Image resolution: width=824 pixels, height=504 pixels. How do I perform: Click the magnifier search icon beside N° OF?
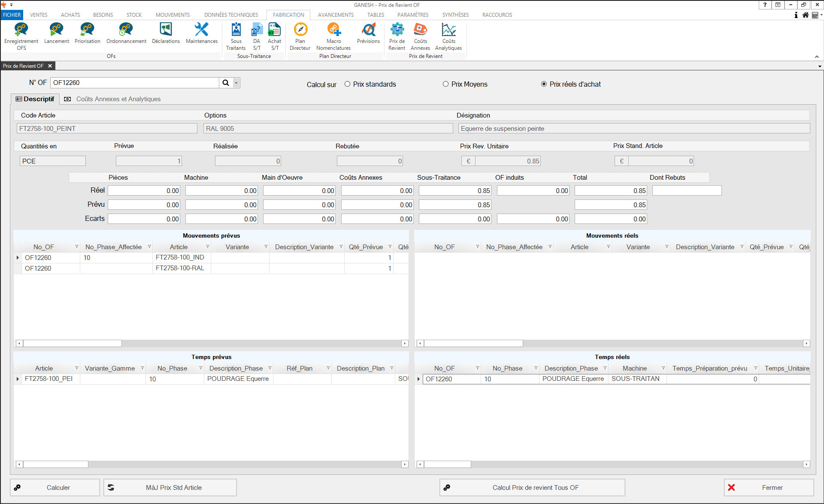tap(226, 83)
